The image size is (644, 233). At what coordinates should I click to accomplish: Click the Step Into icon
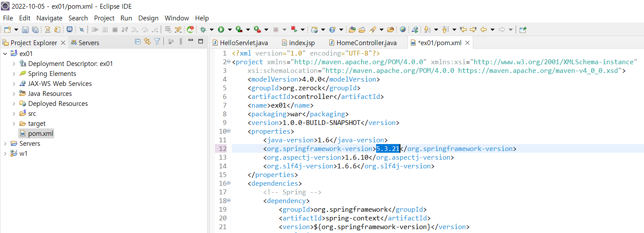click(x=135, y=30)
